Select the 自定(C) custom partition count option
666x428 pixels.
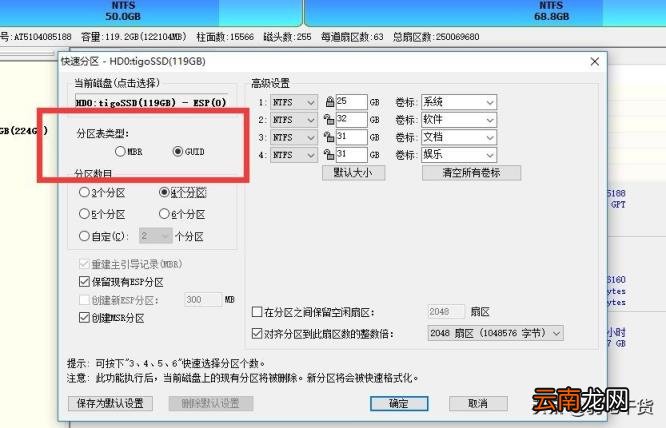click(103, 236)
